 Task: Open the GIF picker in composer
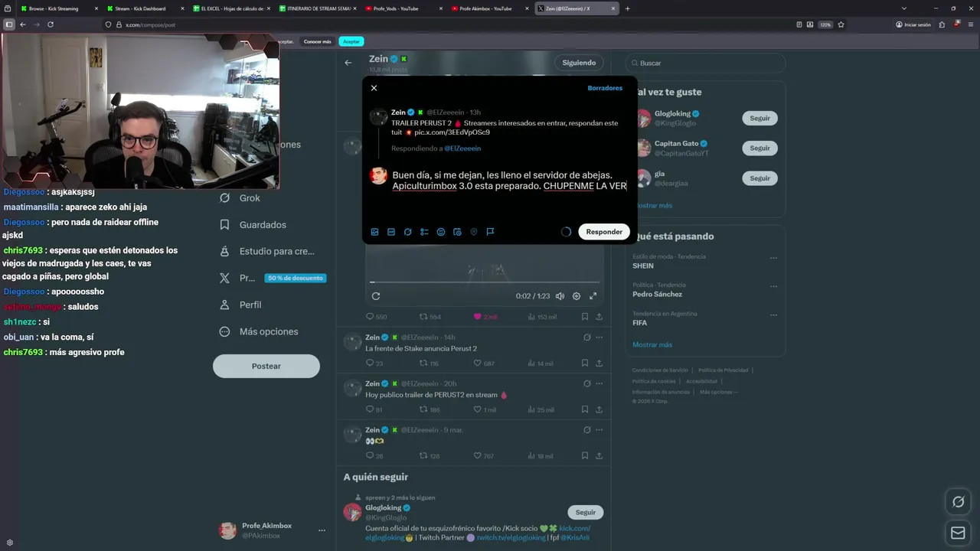click(391, 232)
